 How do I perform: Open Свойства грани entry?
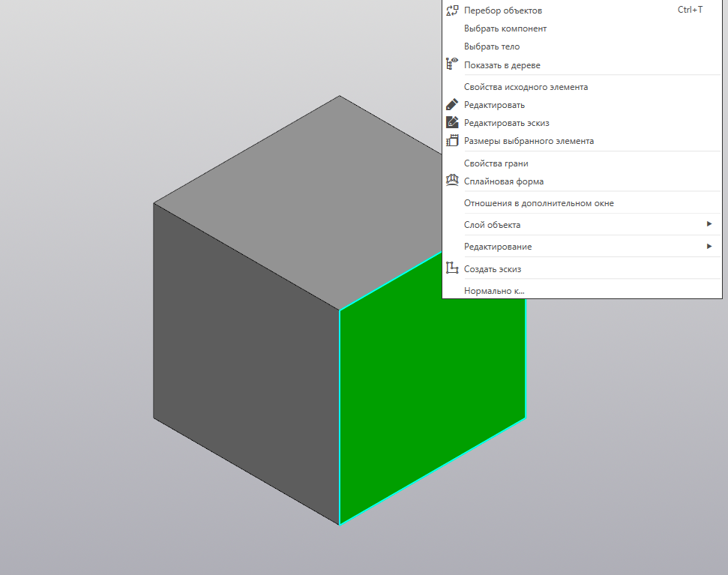tap(582, 163)
